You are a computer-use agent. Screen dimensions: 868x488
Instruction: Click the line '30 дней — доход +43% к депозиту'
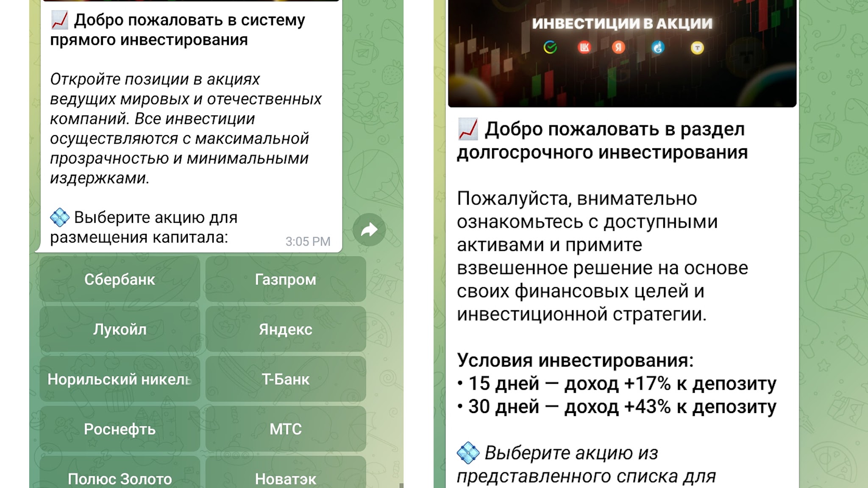tap(617, 407)
